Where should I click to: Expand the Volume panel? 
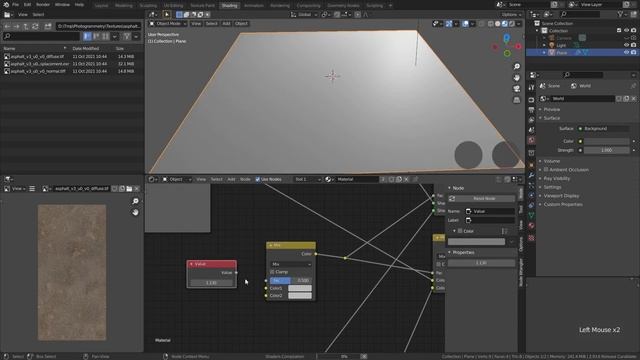[551, 161]
